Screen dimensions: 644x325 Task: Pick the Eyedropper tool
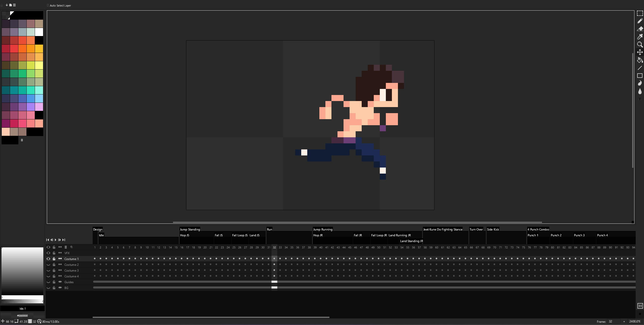pyautogui.click(x=640, y=37)
